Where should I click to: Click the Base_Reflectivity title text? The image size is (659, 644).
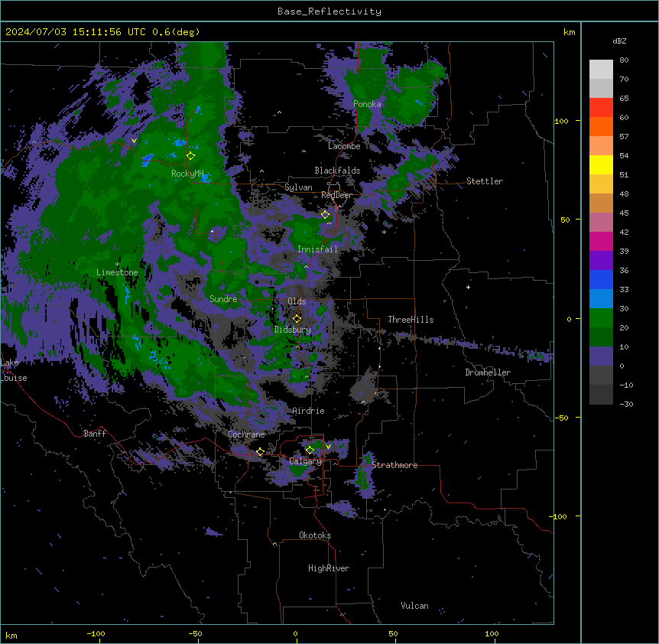coord(329,11)
